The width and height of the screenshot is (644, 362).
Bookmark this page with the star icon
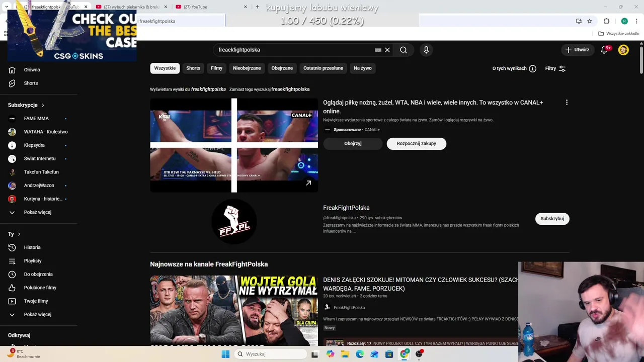click(590, 21)
